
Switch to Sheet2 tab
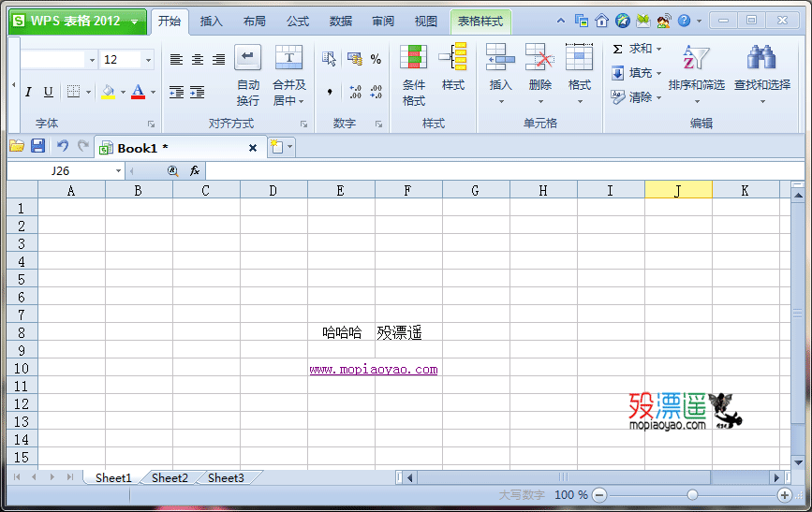pyautogui.click(x=170, y=477)
